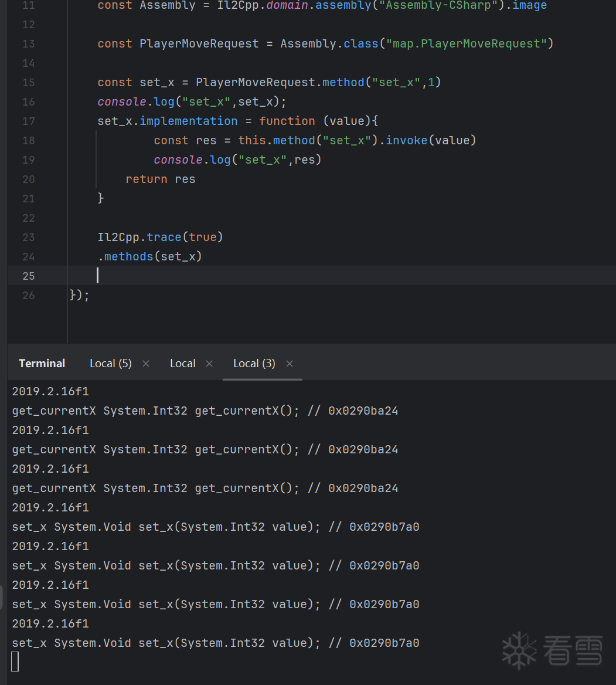Click the invoke call on line 18
This screenshot has height=685, width=616.
click(x=406, y=141)
